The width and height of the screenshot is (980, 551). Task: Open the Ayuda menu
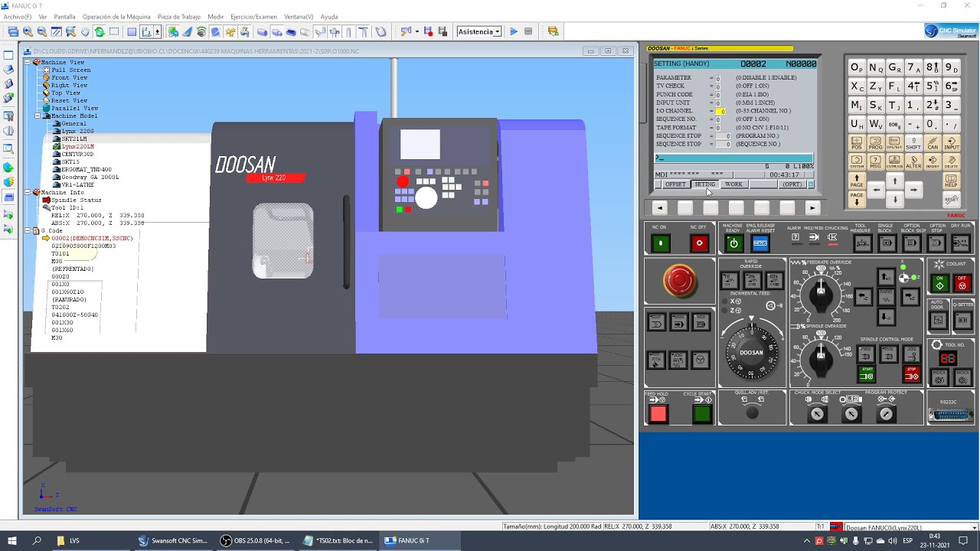tap(329, 16)
